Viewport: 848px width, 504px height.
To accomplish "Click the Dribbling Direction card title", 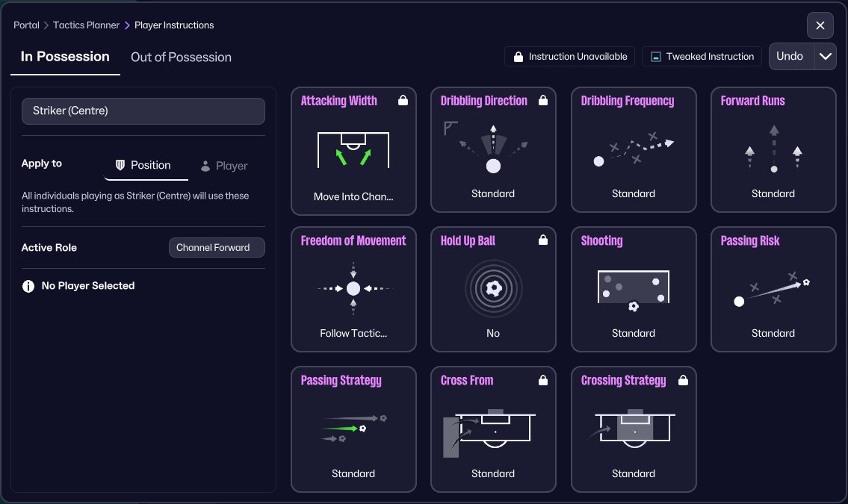I will [484, 101].
